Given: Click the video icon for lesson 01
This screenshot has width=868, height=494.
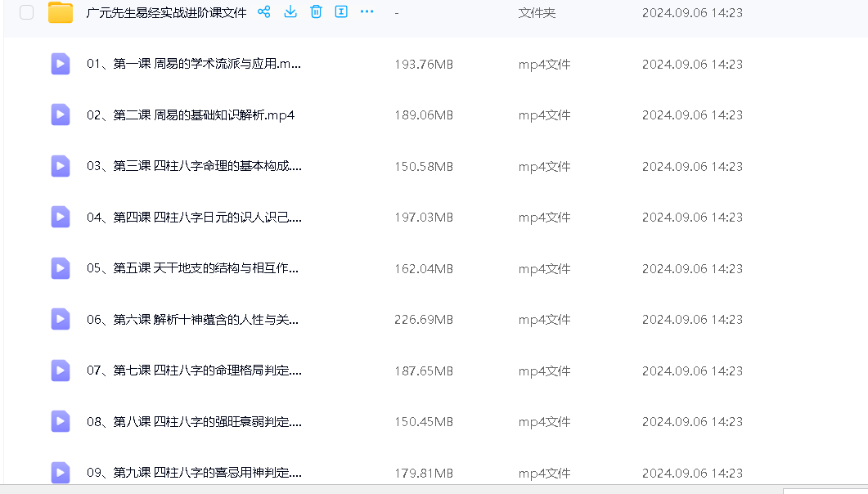Looking at the screenshot, I should pos(61,64).
